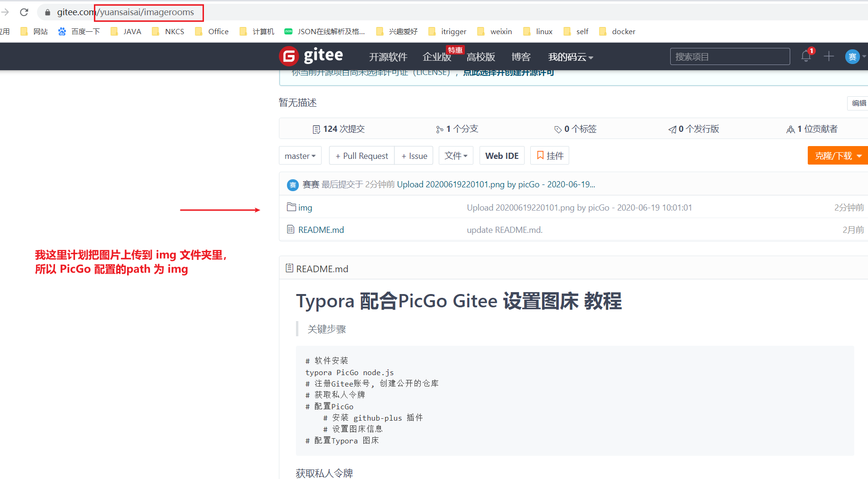Open the 计算机 bookmark folder

coord(257,31)
